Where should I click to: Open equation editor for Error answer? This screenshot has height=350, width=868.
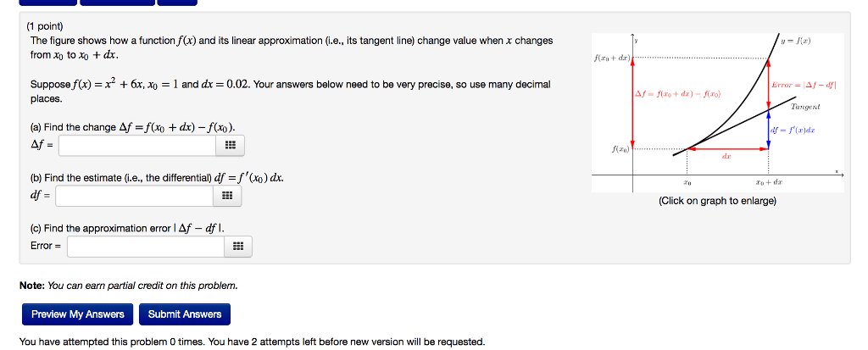pos(238,247)
